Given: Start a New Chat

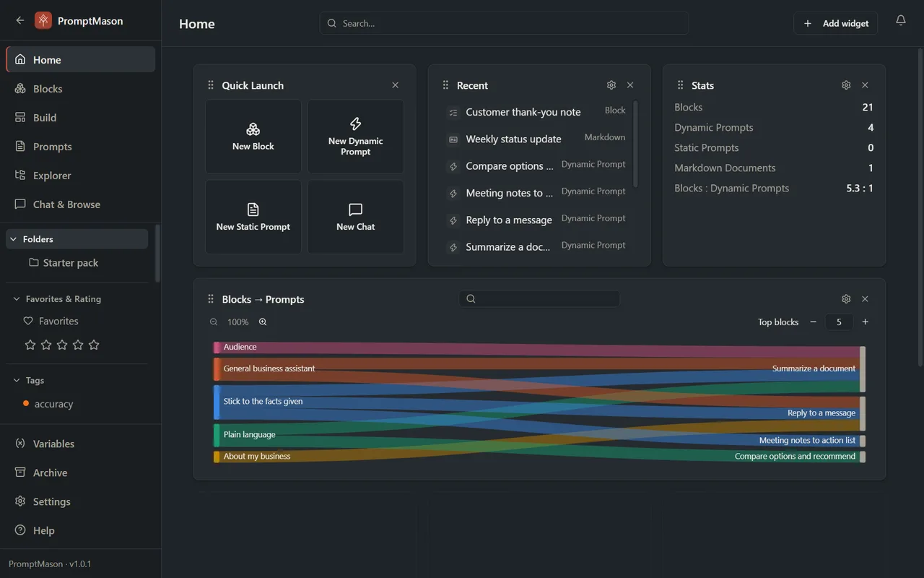Looking at the screenshot, I should [x=356, y=217].
